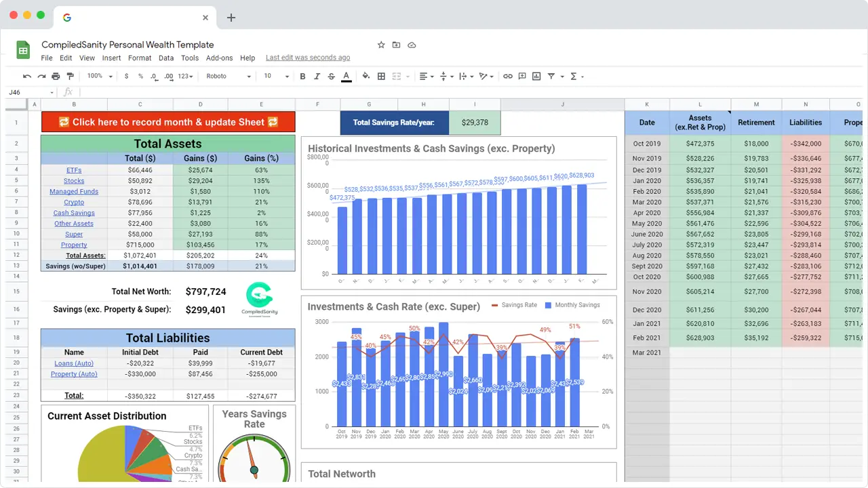Open the Tools menu

(x=190, y=58)
